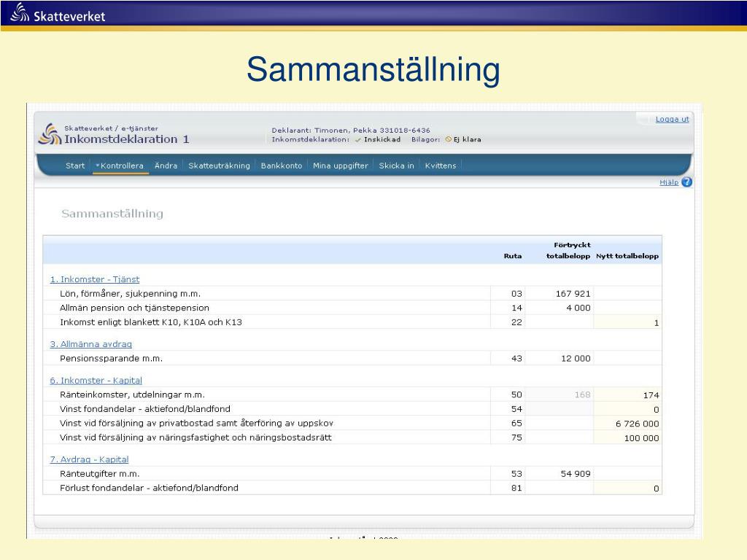Click new total field showing 174
The width and height of the screenshot is (747, 560).
click(x=627, y=394)
